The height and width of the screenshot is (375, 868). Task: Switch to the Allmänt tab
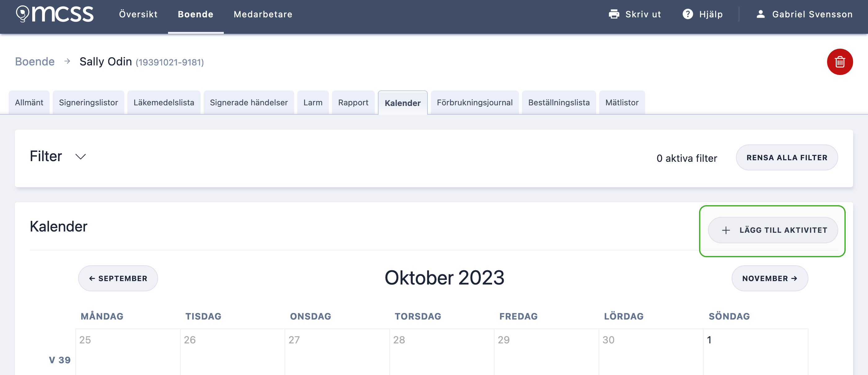tap(29, 102)
